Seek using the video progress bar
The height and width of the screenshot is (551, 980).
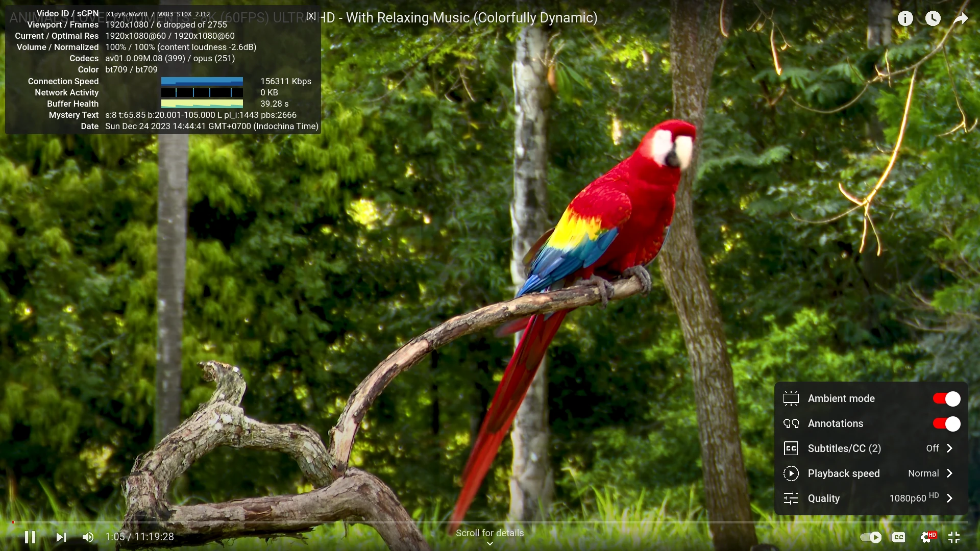tap(490, 522)
